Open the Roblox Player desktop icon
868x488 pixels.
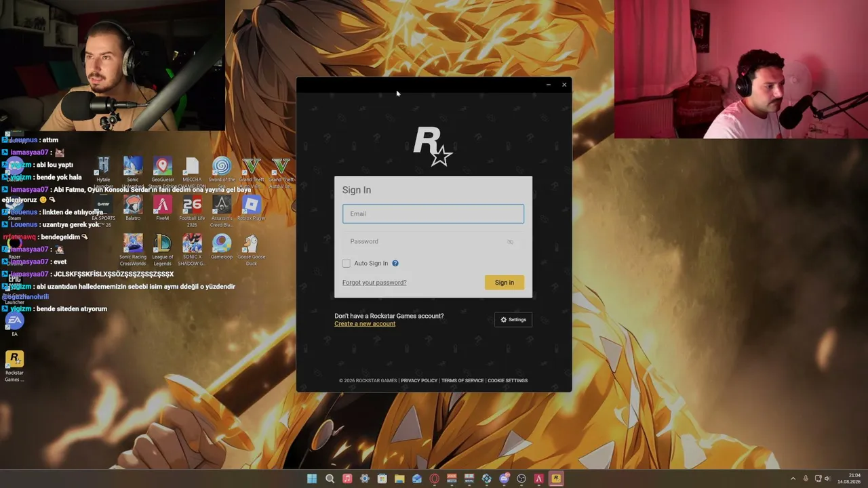[x=252, y=209]
